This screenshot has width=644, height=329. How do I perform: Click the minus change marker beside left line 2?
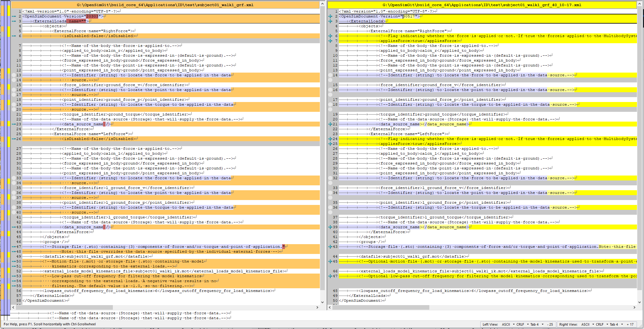(14, 16)
